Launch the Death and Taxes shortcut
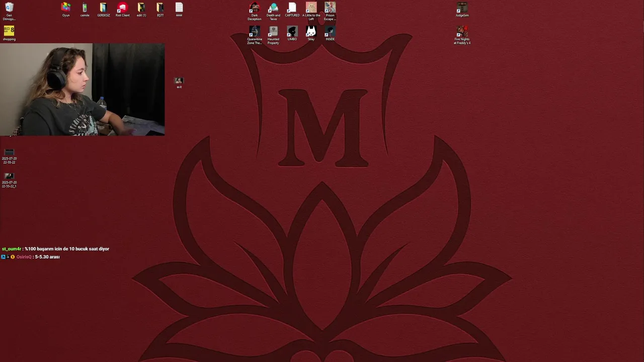This screenshot has width=644, height=362. click(x=273, y=11)
